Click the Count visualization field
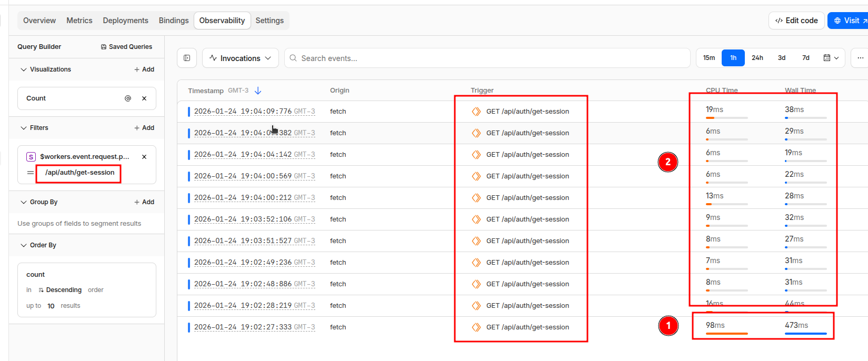Viewport: 868px width, 361px height. (x=87, y=98)
